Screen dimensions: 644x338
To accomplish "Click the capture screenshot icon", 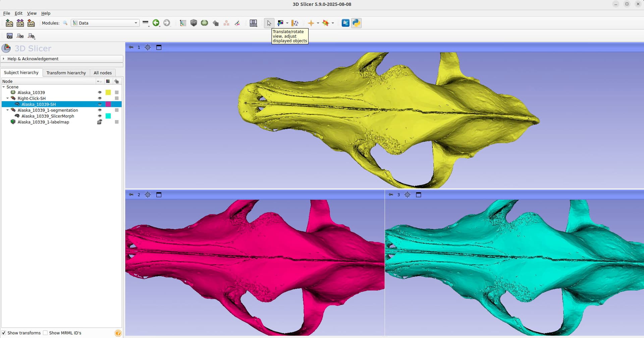I will (x=9, y=36).
